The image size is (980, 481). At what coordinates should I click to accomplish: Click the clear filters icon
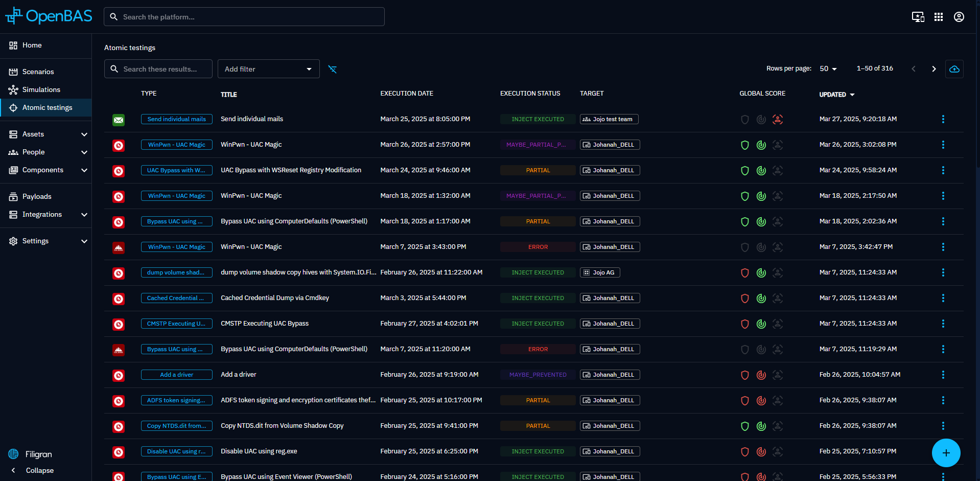coord(332,69)
